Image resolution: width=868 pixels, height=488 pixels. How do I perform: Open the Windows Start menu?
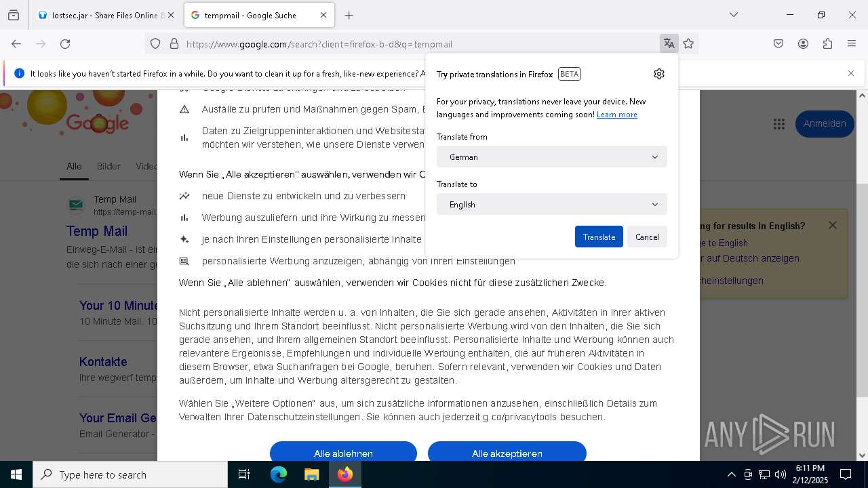[x=16, y=474]
